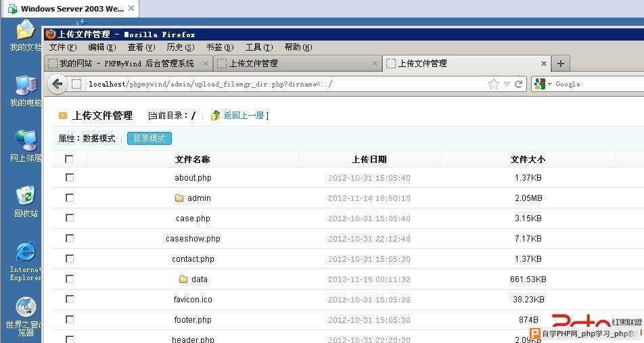The image size is (644, 343).
Task: Launch Internet Explorer desktop icon
Action: (x=26, y=261)
